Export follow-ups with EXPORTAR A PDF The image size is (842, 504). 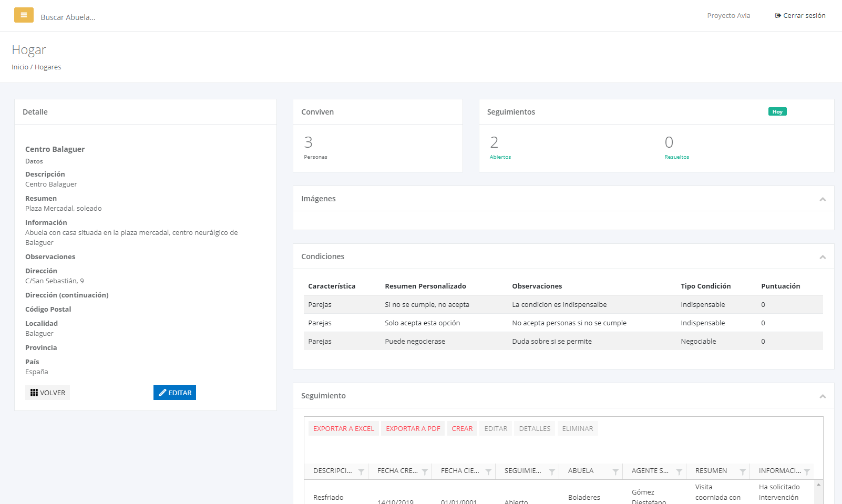[413, 429]
